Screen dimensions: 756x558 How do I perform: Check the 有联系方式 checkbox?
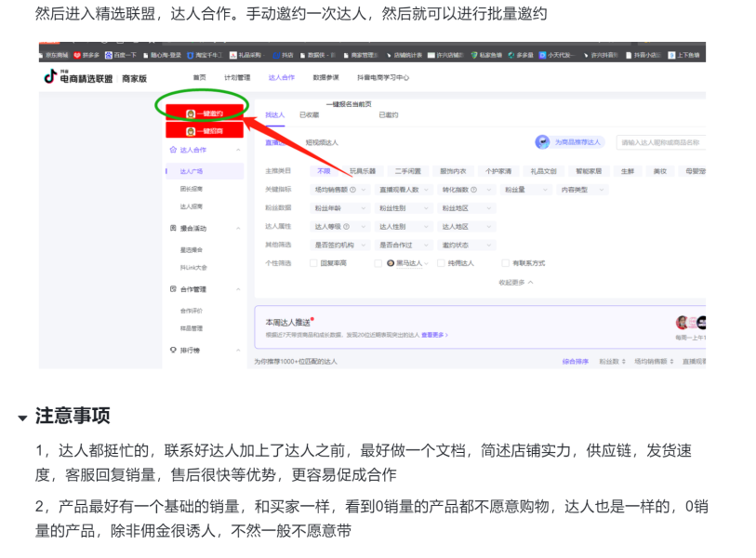point(506,263)
